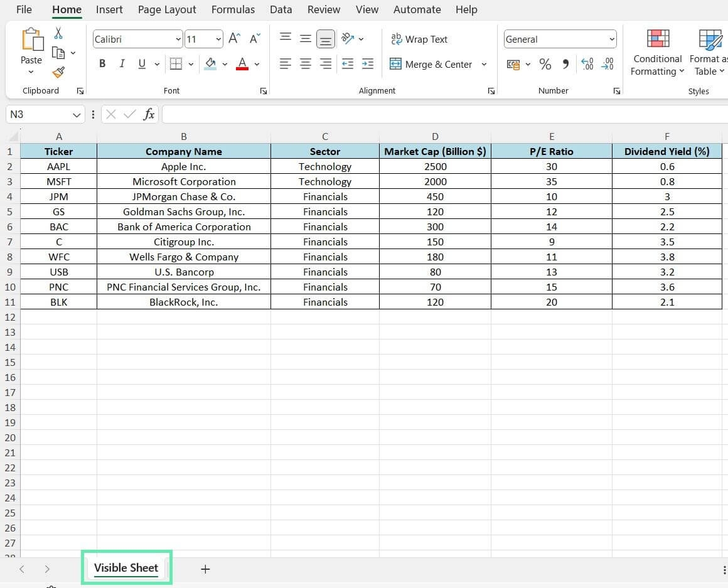Toggle Bold formatting
The height and width of the screenshot is (588, 728).
102,64
